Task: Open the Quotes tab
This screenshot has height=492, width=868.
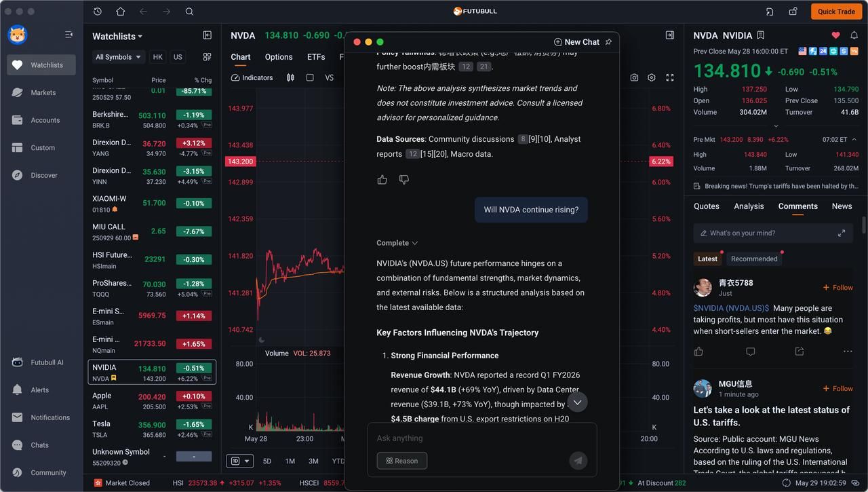Action: pyautogui.click(x=706, y=206)
